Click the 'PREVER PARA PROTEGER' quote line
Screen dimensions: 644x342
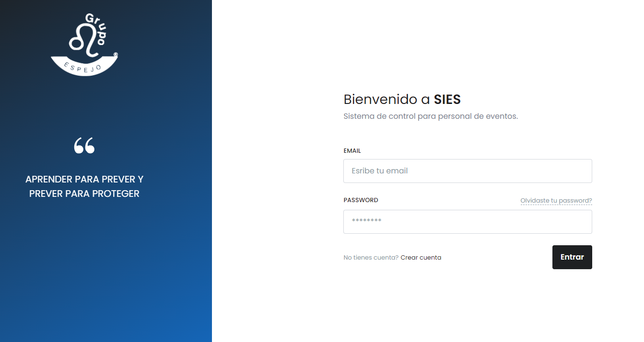tap(84, 194)
